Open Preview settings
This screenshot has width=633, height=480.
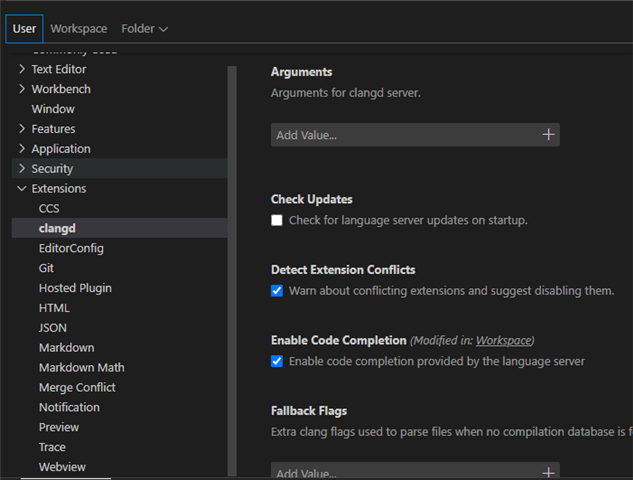(59, 427)
